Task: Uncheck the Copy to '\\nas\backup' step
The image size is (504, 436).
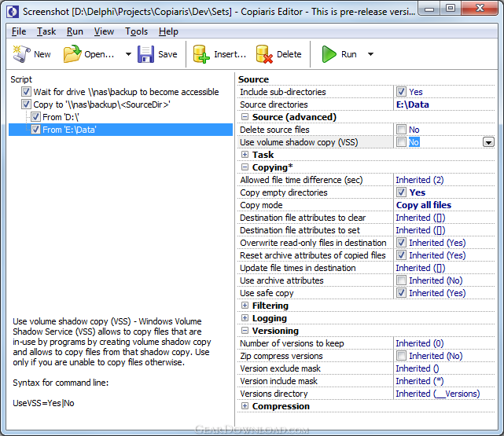Action: click(27, 104)
